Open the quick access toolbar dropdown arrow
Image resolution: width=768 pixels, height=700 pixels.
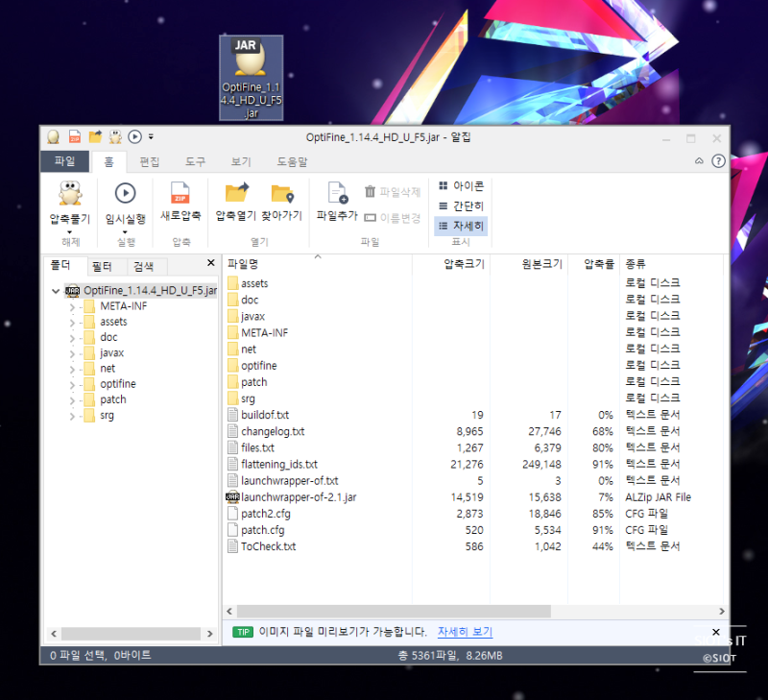point(153,136)
